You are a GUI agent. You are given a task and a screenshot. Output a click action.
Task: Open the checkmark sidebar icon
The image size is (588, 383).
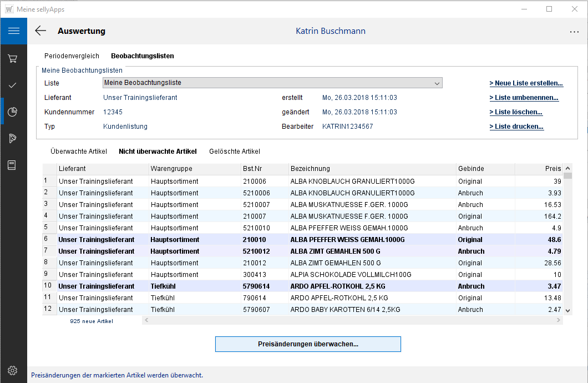tap(13, 85)
